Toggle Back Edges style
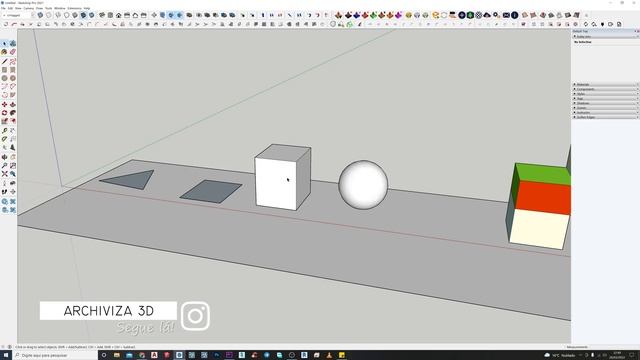This screenshot has width=640, height=360. tap(49, 15)
